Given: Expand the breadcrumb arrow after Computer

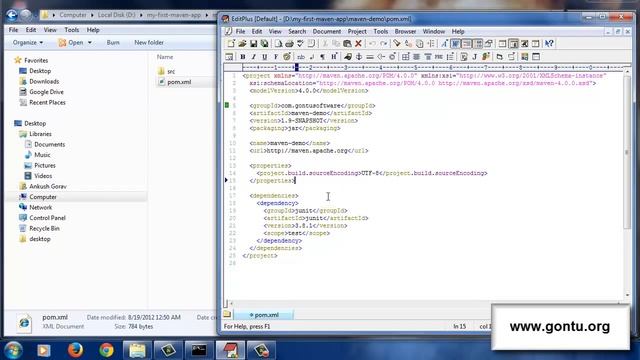Looking at the screenshot, I should pyautogui.click(x=92, y=15).
